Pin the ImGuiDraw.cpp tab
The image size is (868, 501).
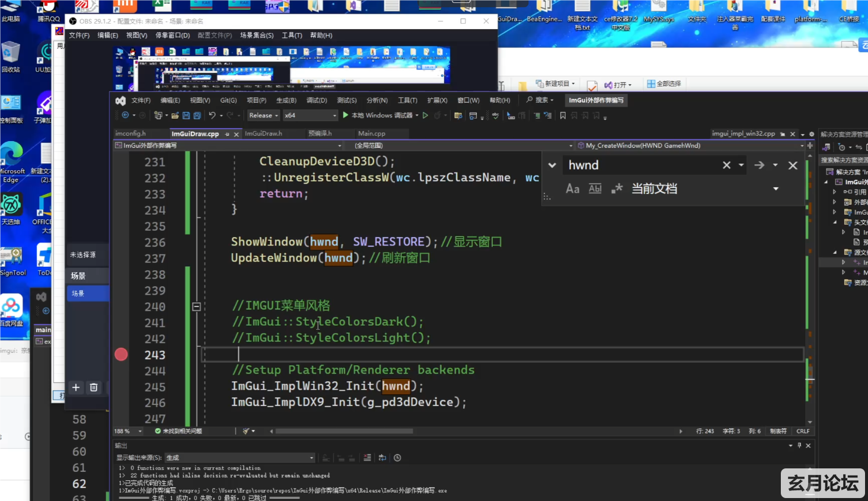coord(227,134)
